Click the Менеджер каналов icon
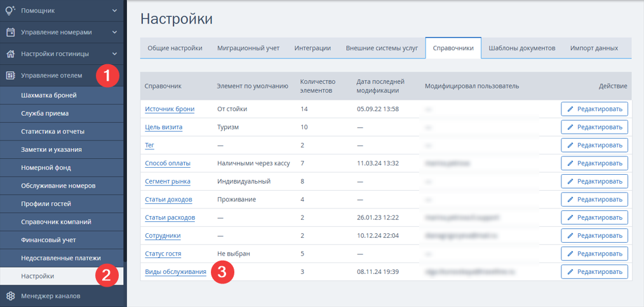The image size is (644, 307). pos(11,296)
